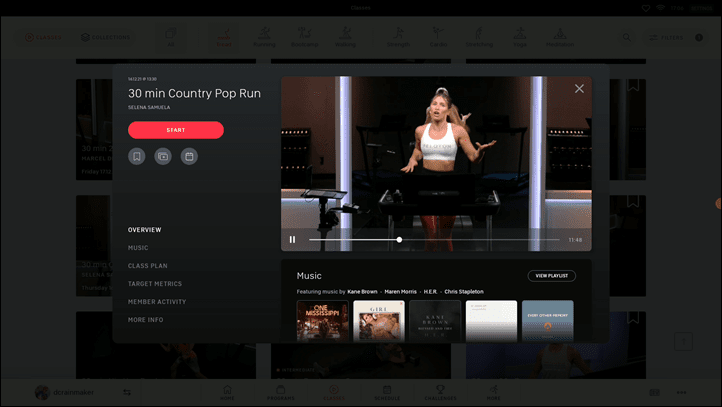Switch user with the swap arrows icon
722x407 pixels.
point(127,392)
